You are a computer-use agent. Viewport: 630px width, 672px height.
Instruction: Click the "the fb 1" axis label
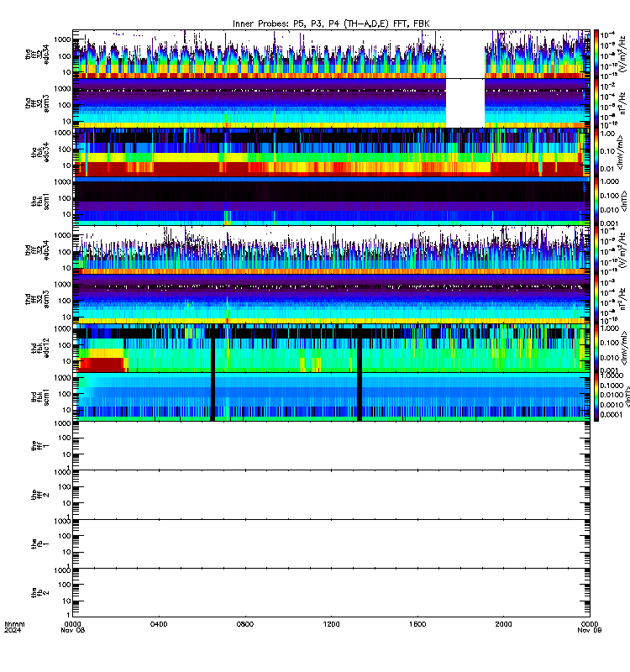[40, 543]
